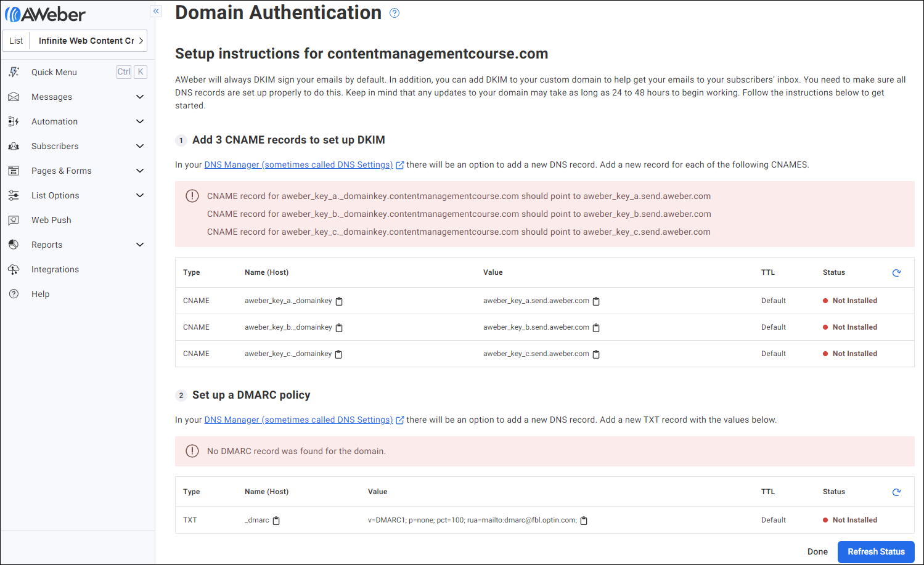Click the Messages envelope icon
Viewport: 924px width, 565px height.
click(x=14, y=97)
